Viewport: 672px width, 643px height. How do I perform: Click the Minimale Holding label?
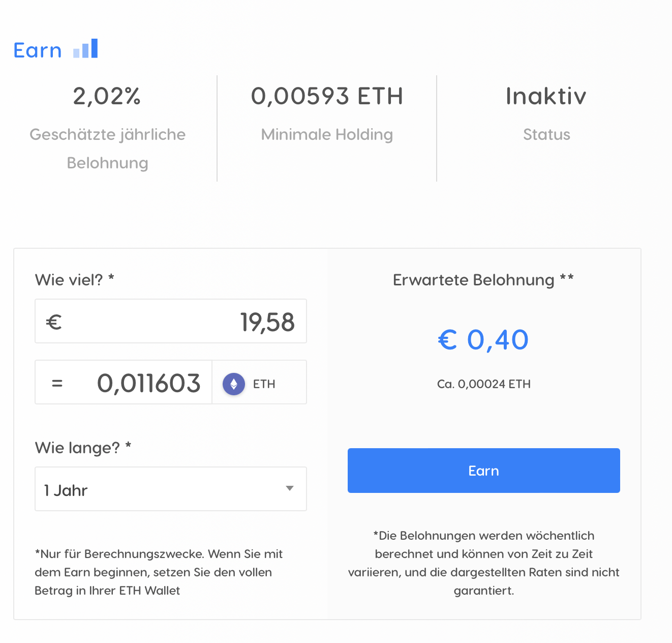click(x=327, y=134)
